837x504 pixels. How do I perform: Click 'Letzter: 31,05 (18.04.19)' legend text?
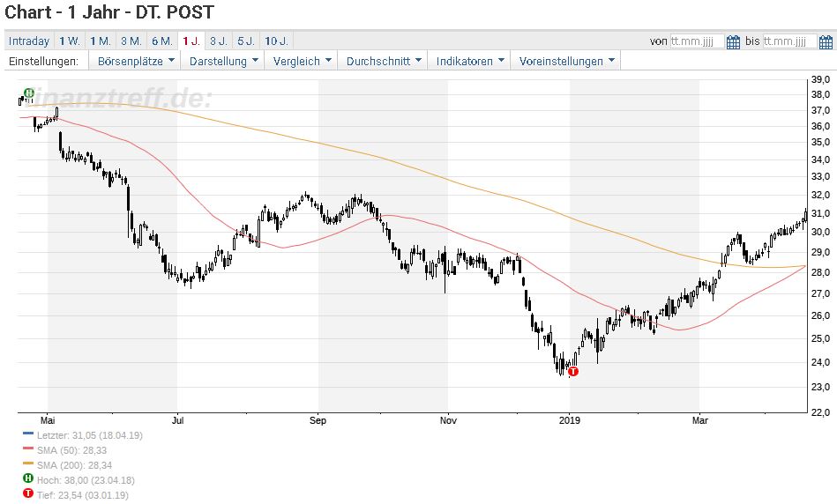[x=90, y=435]
